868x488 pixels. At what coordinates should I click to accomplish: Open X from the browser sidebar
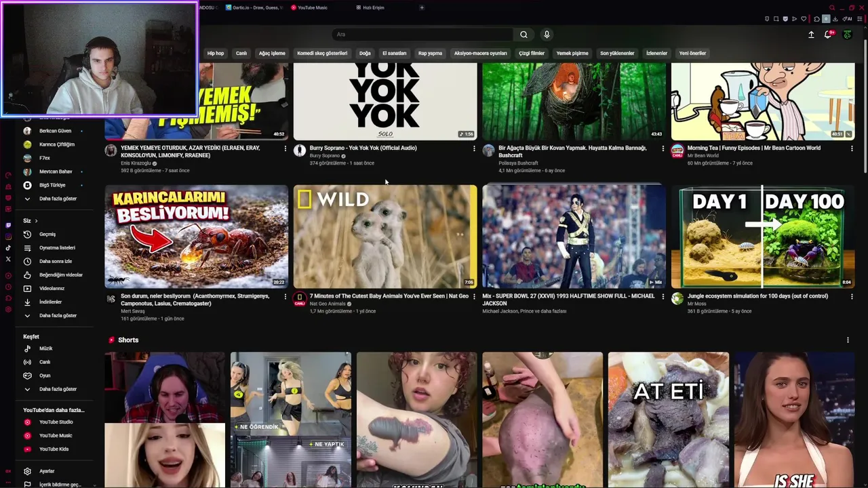click(x=8, y=259)
